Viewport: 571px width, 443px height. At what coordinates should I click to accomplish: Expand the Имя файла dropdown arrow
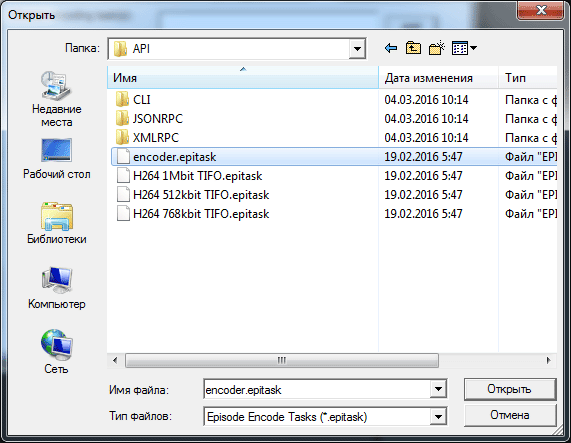click(438, 389)
